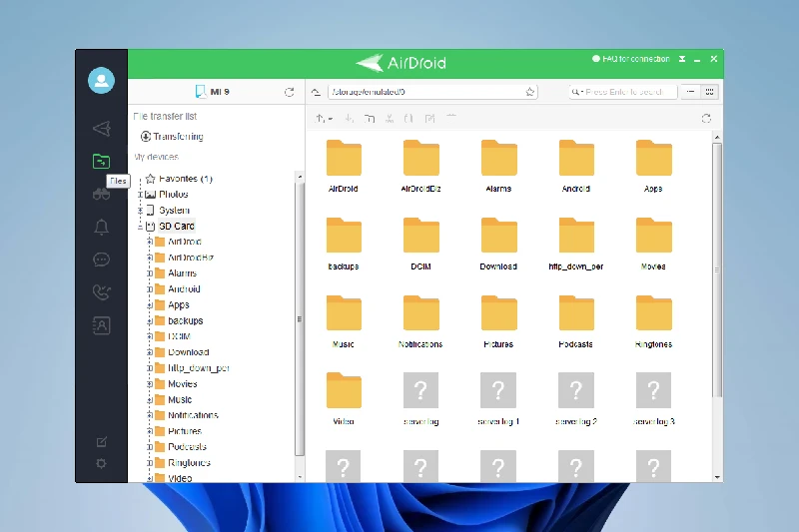
Task: Click the user profile avatar
Action: pos(101,81)
